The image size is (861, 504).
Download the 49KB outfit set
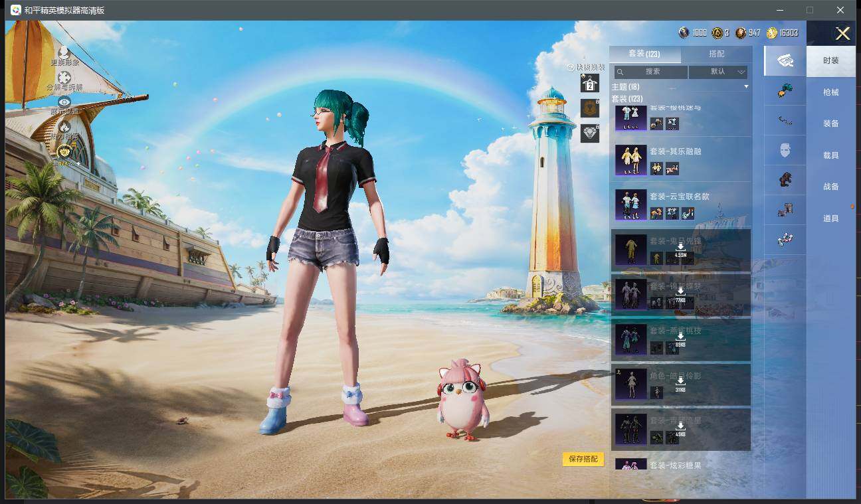click(680, 429)
